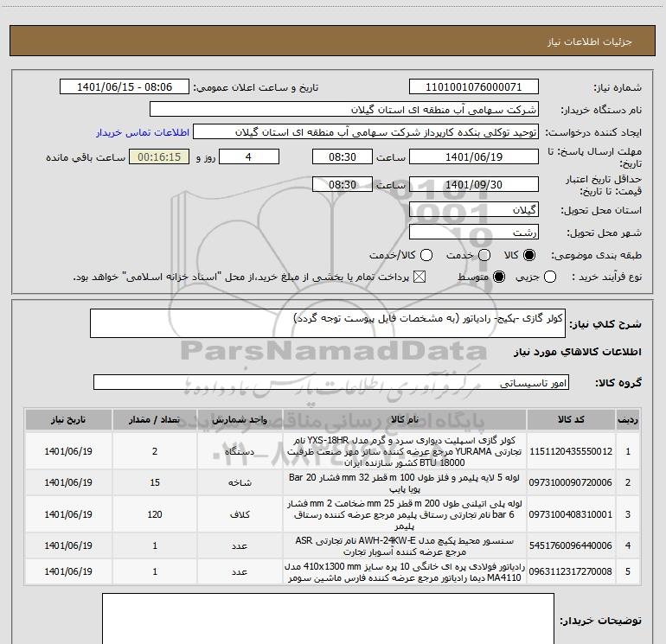Screen dimensions: 666x644
Task: Click تاریخ نیاز column header
Action: [68, 419]
